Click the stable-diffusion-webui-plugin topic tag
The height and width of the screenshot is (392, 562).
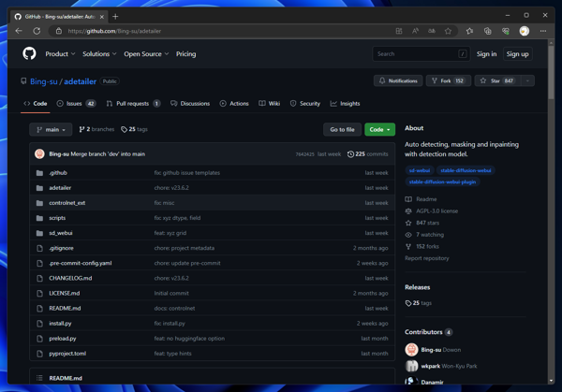[442, 181]
